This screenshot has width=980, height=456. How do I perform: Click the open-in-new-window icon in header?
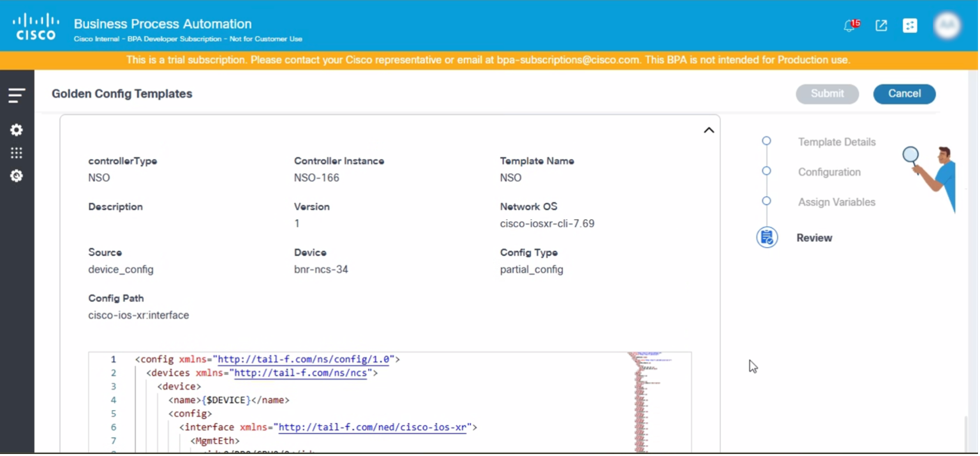click(x=882, y=26)
